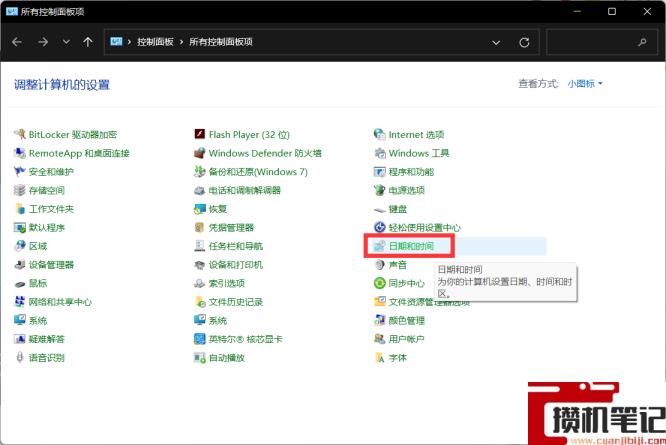
Task: Open 轻松使用设置中心
Action: [424, 228]
